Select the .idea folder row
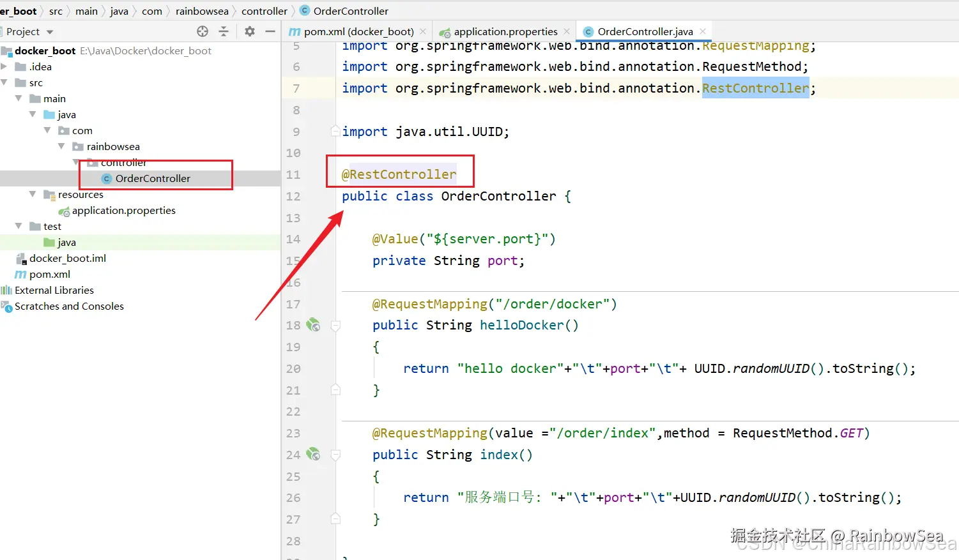The width and height of the screenshot is (959, 560). tap(141, 66)
